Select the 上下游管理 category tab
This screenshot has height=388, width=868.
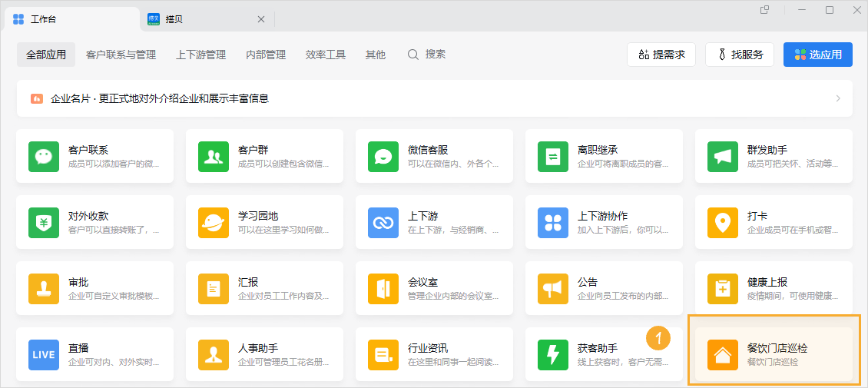[201, 55]
